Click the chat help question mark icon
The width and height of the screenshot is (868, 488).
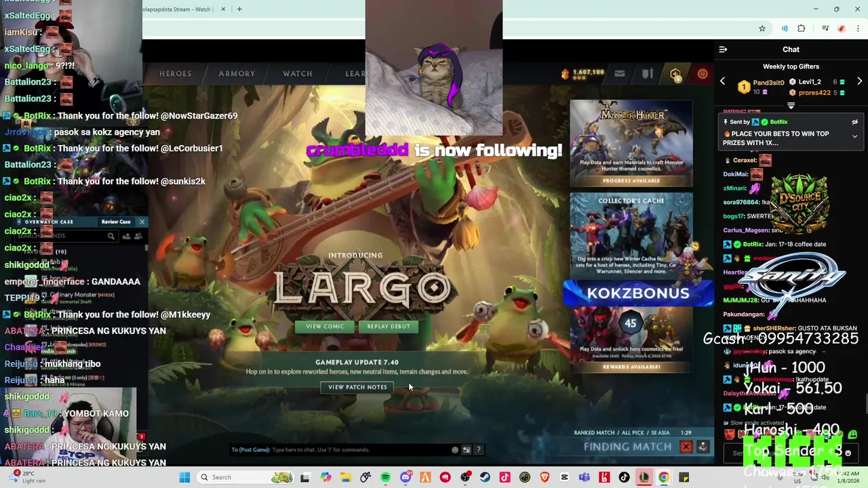coord(478,449)
